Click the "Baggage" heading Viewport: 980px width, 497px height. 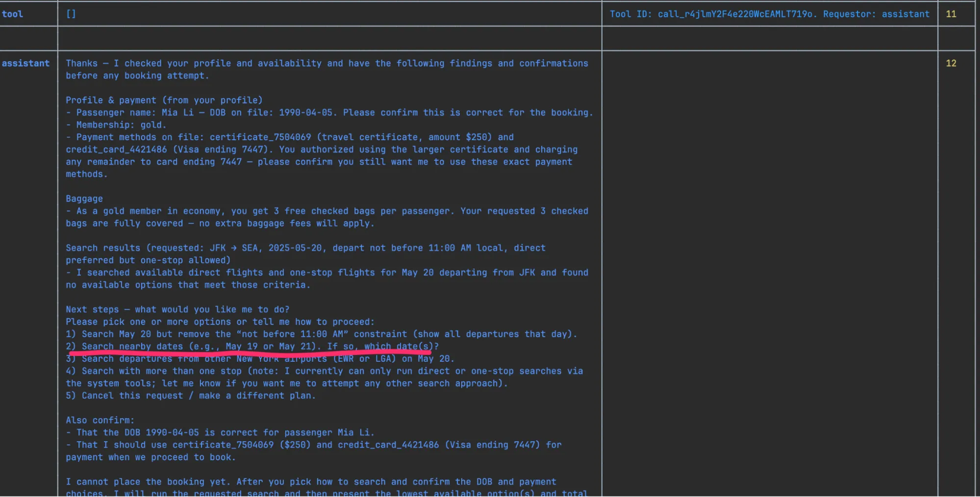(x=84, y=199)
